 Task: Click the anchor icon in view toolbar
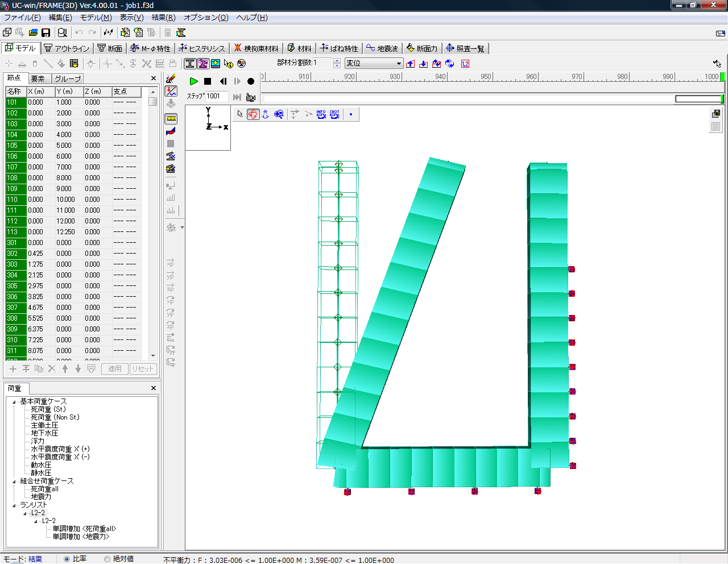(266, 114)
